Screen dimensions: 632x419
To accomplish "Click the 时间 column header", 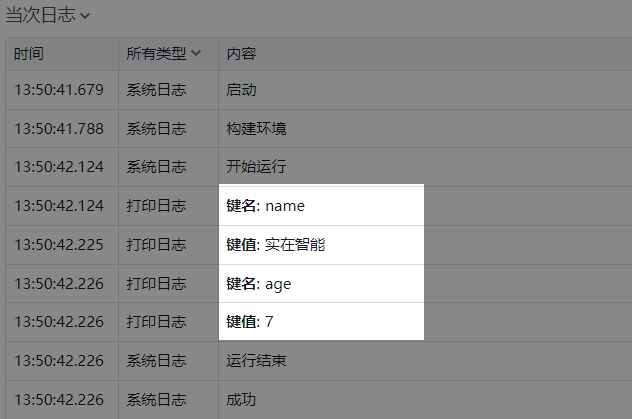I will [29, 53].
